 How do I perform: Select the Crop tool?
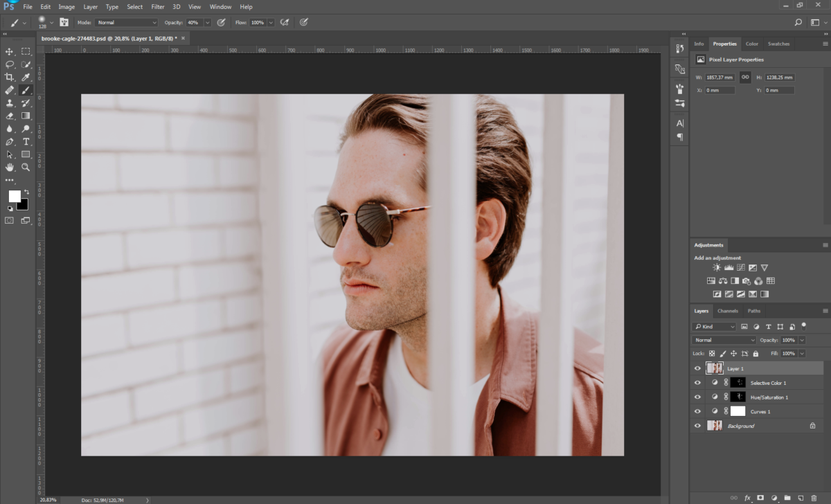(10, 78)
